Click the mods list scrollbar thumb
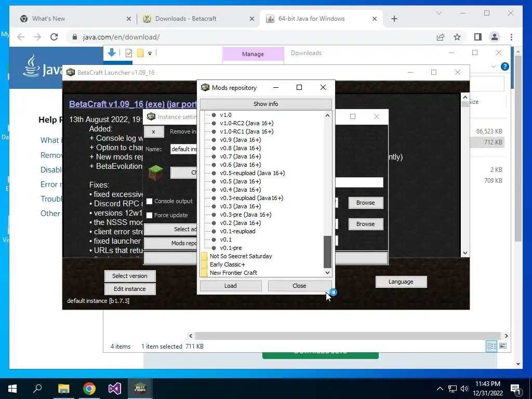The height and width of the screenshot is (399, 532). coord(327,252)
